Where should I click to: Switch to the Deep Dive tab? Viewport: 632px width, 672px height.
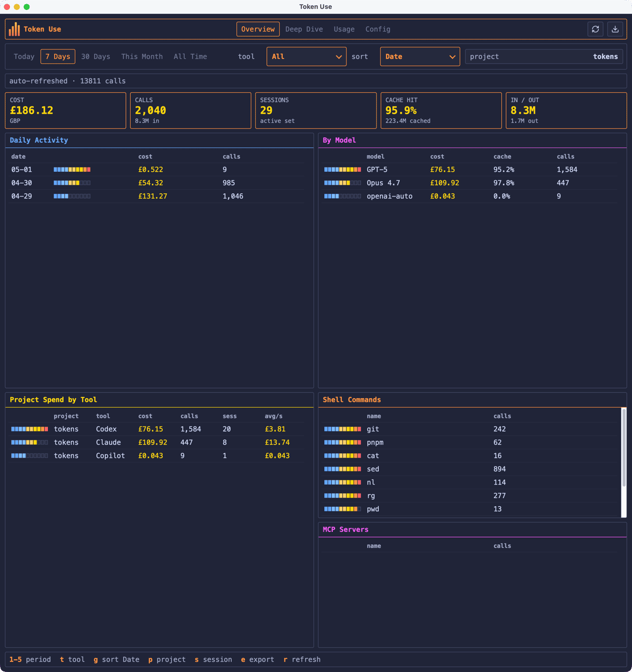click(x=304, y=29)
